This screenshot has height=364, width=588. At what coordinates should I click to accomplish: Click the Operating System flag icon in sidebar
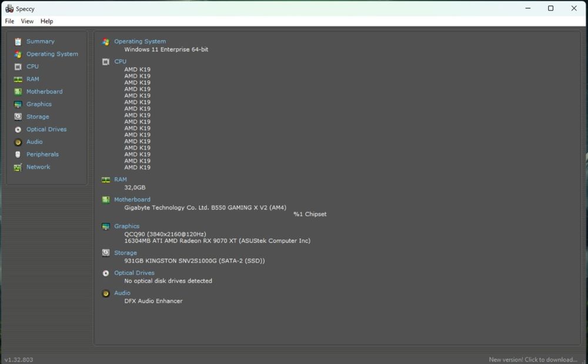[18, 54]
